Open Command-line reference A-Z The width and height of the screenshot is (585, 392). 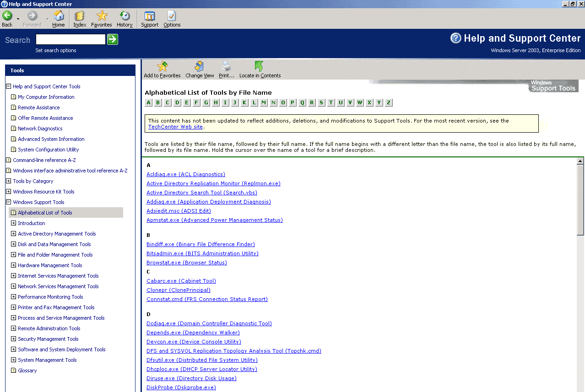(x=44, y=160)
